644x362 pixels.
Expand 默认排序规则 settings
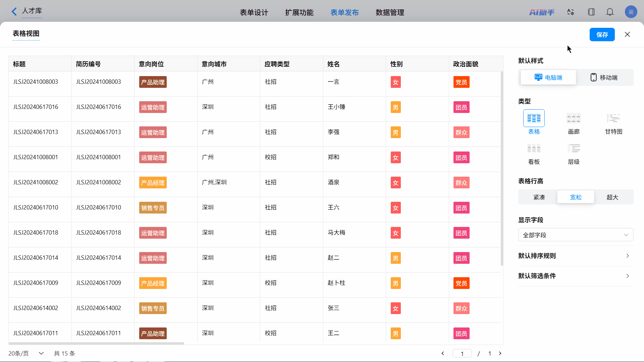pyautogui.click(x=576, y=256)
